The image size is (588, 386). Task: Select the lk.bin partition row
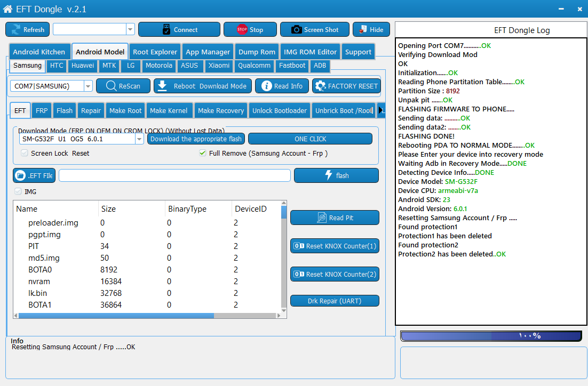click(147, 293)
